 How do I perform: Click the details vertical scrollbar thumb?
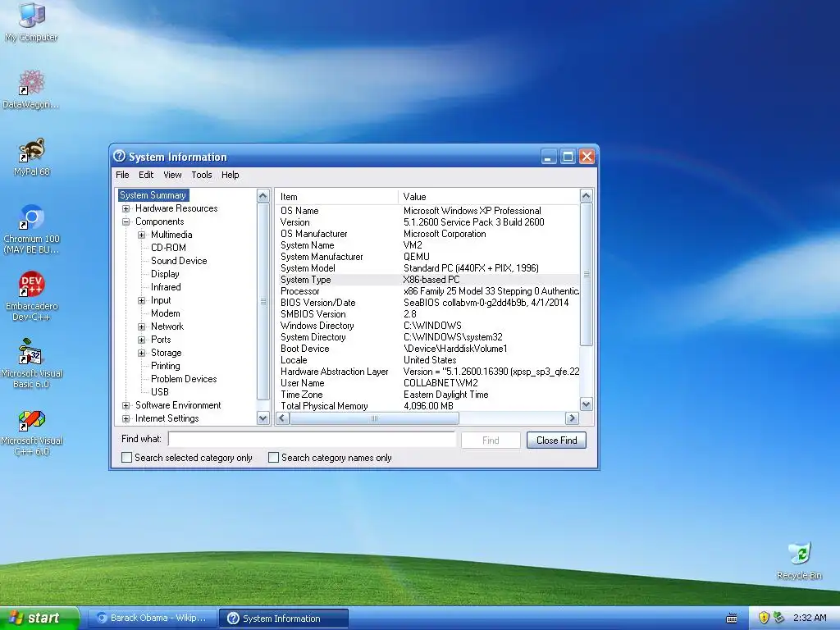pyautogui.click(x=586, y=274)
